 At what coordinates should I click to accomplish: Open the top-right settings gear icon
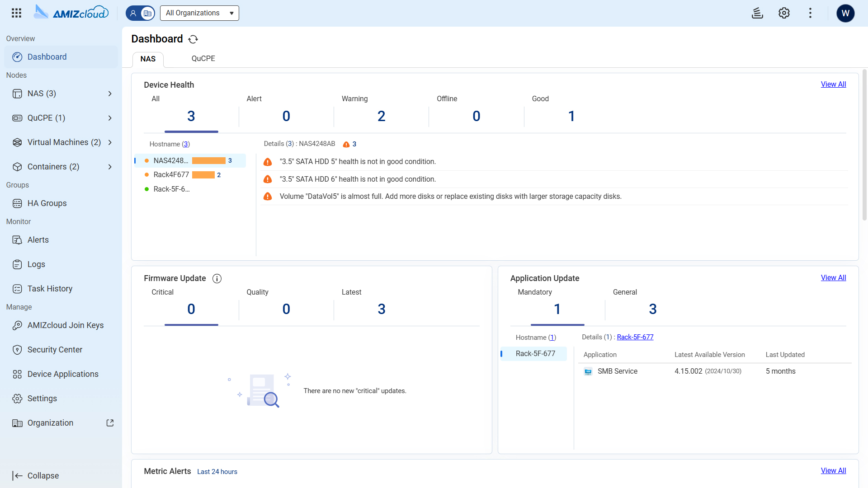click(x=784, y=13)
